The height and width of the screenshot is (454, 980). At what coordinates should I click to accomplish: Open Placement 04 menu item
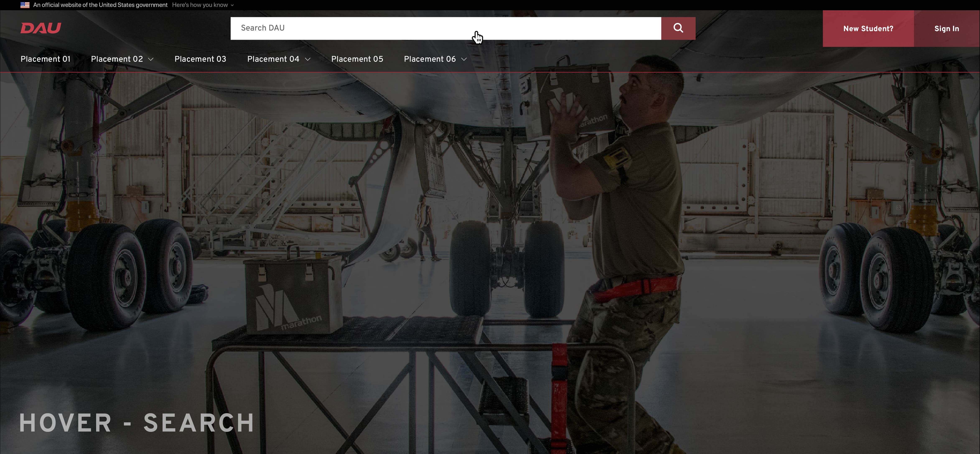pos(273,59)
